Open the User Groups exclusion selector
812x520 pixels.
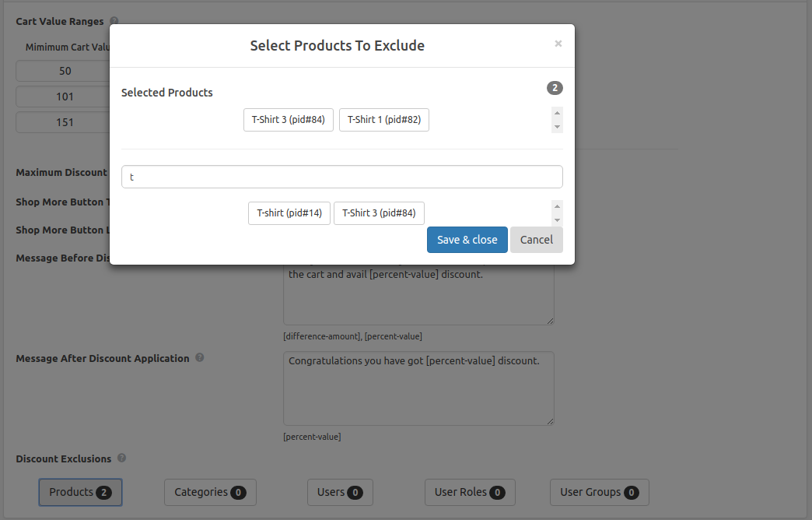point(599,492)
